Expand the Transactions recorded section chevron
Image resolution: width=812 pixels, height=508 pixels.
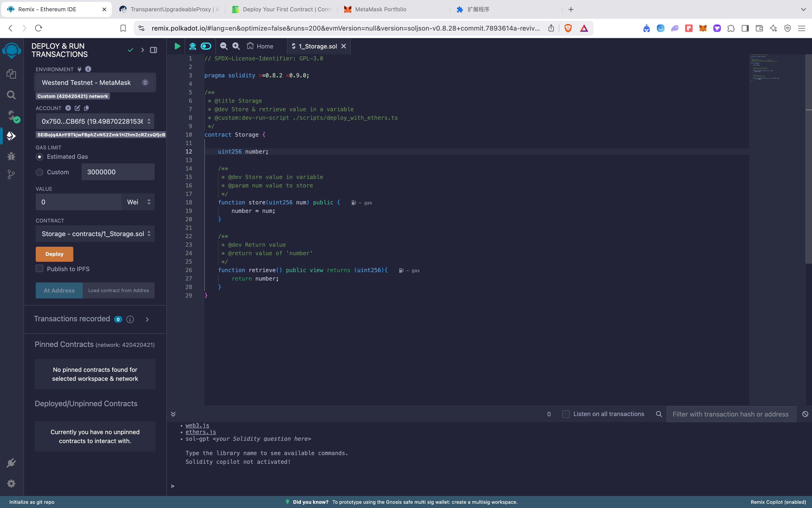tap(147, 319)
